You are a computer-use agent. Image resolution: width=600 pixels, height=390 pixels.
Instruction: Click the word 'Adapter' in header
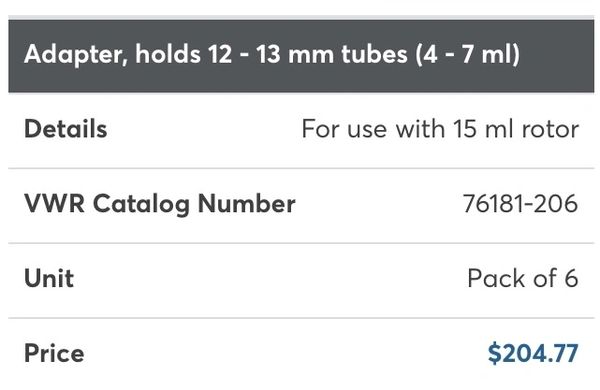75,55
